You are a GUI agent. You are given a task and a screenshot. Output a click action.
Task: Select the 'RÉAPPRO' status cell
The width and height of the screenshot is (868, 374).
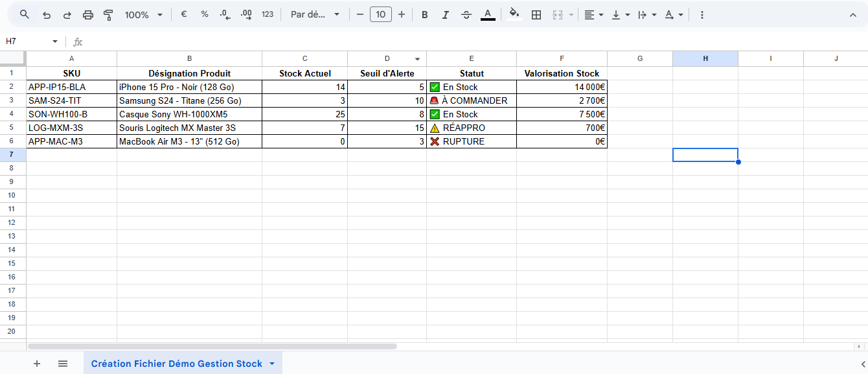pos(472,128)
